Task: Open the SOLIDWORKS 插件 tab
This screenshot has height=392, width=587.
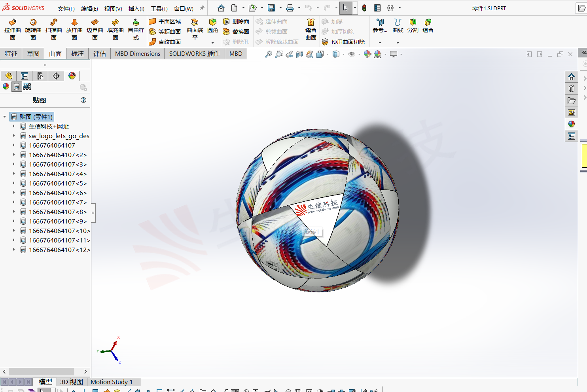Action: click(195, 53)
